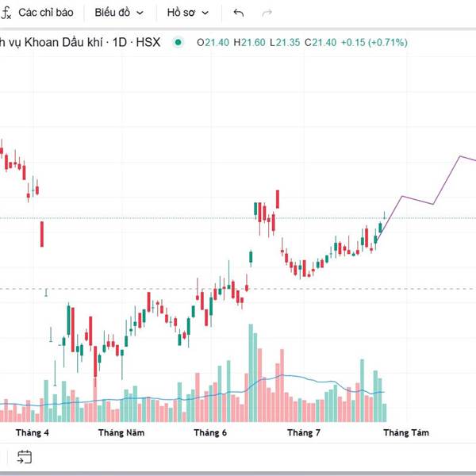This screenshot has height=476, width=476.
Task: Expand the 'Hồ sơ' profile dropdown
Action: click(x=187, y=13)
